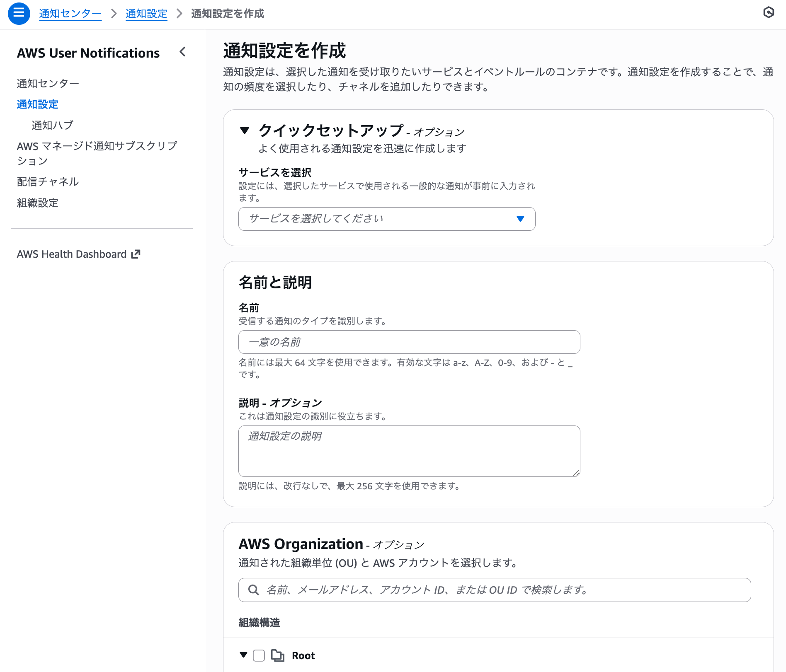Viewport: 786px width, 672px height.
Task: Collapse the Root tree node
Action: pyautogui.click(x=243, y=655)
